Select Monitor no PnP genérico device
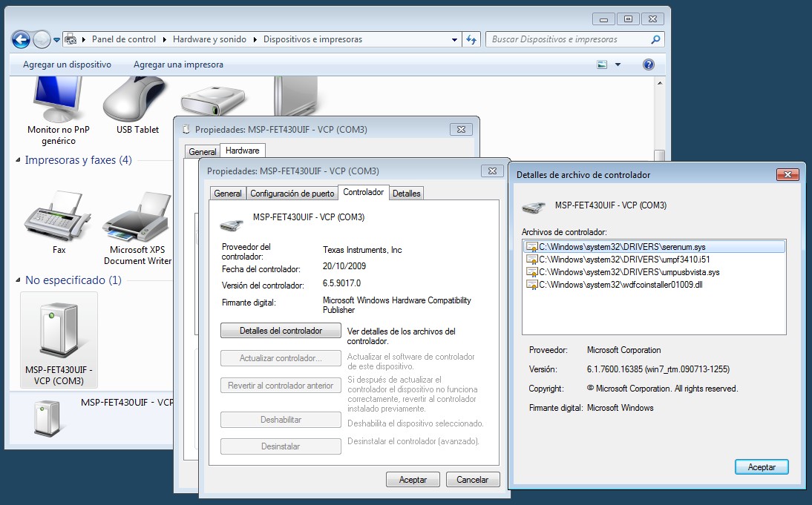The image size is (812, 505). pos(59,110)
